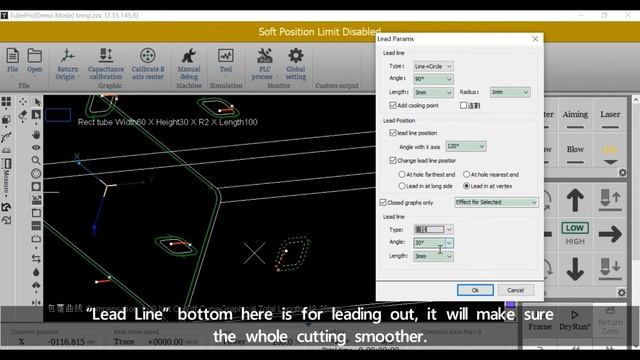Select the arrow pointer tool
The height and width of the screenshot is (360, 640).
[37, 102]
